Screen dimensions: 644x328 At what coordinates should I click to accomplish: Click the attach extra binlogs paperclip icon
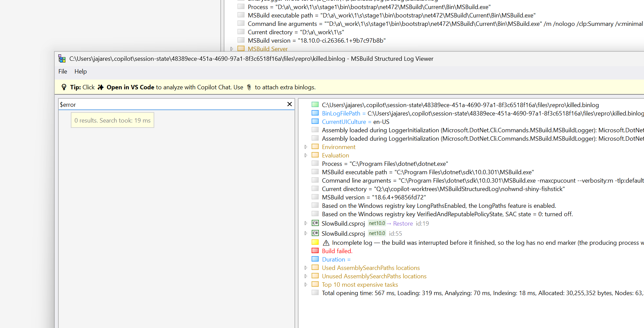(249, 87)
